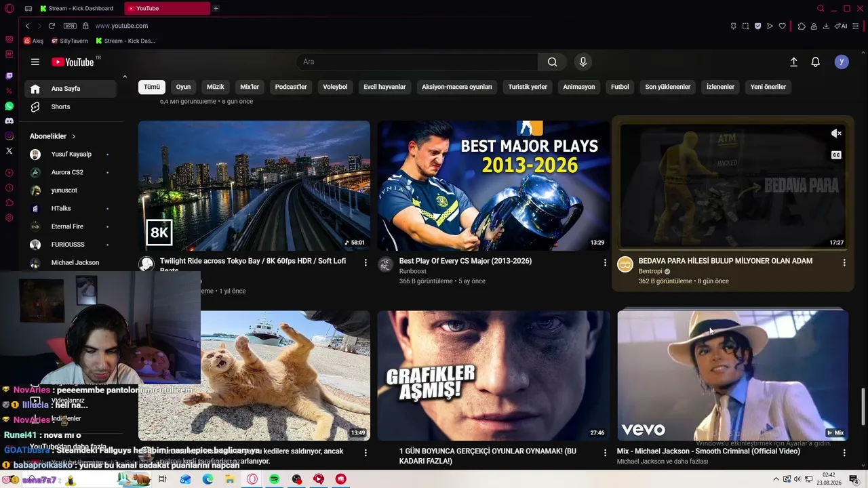
Task: Open Instagram in the Opera sidebar
Action: tap(9, 136)
